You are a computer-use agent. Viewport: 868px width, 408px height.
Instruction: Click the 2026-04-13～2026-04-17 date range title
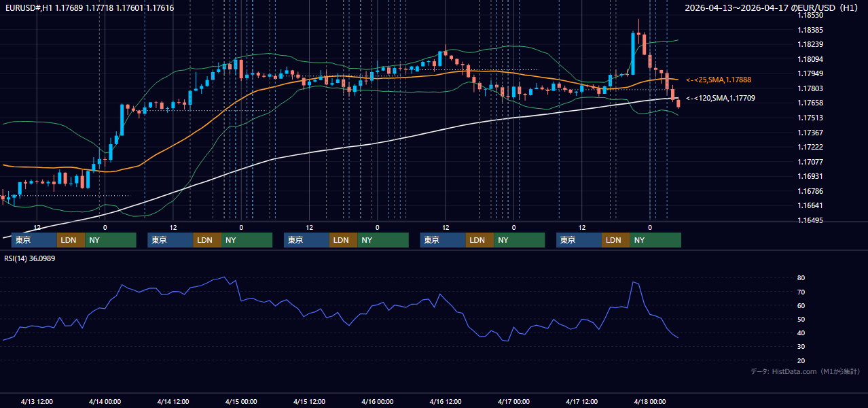pos(773,8)
